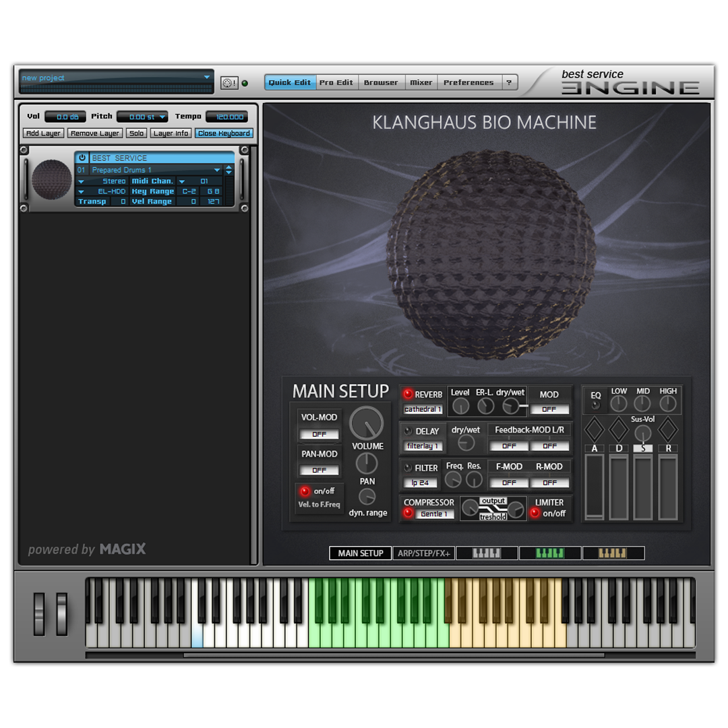This screenshot has width=728, height=728.
Task: Click the Release diamond above the R slider
Action: click(667, 429)
